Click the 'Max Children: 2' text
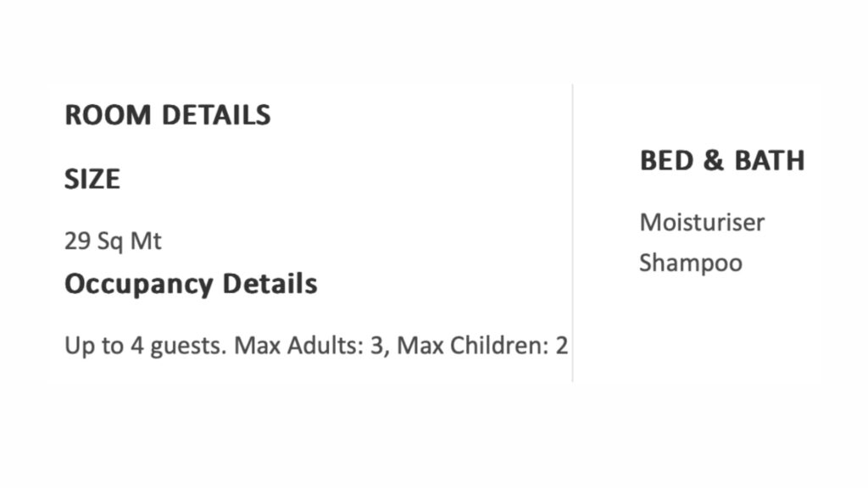The width and height of the screenshot is (868, 488). coord(482,347)
